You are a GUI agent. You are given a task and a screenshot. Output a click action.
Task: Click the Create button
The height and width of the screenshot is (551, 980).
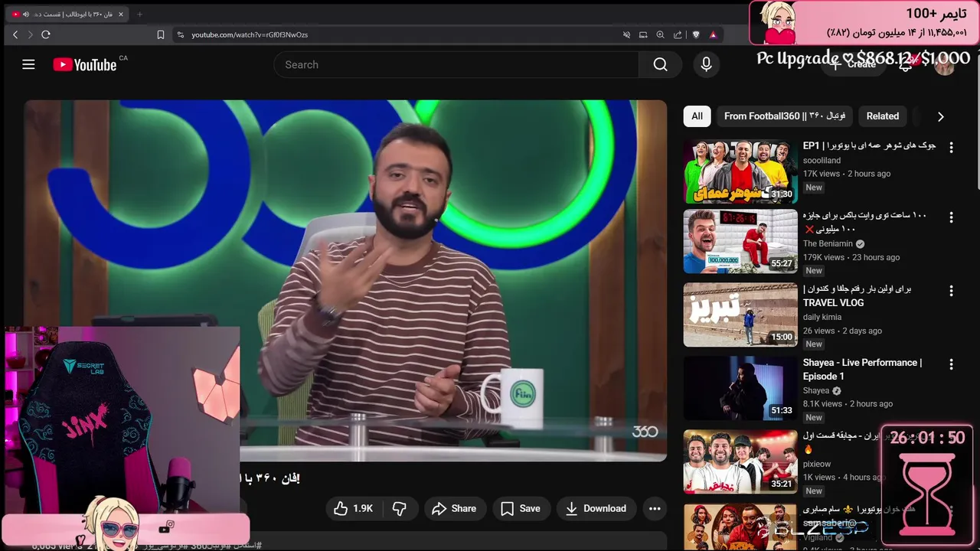[853, 65]
